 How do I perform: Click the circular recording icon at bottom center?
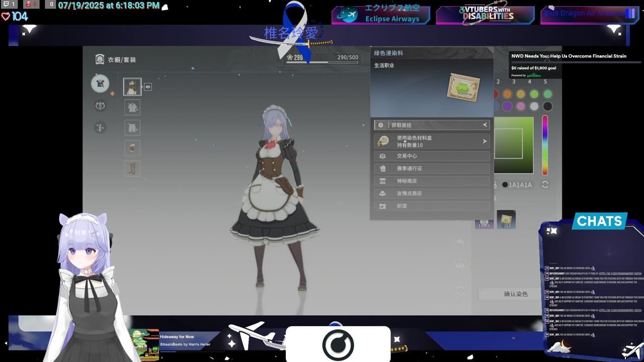tap(338, 345)
